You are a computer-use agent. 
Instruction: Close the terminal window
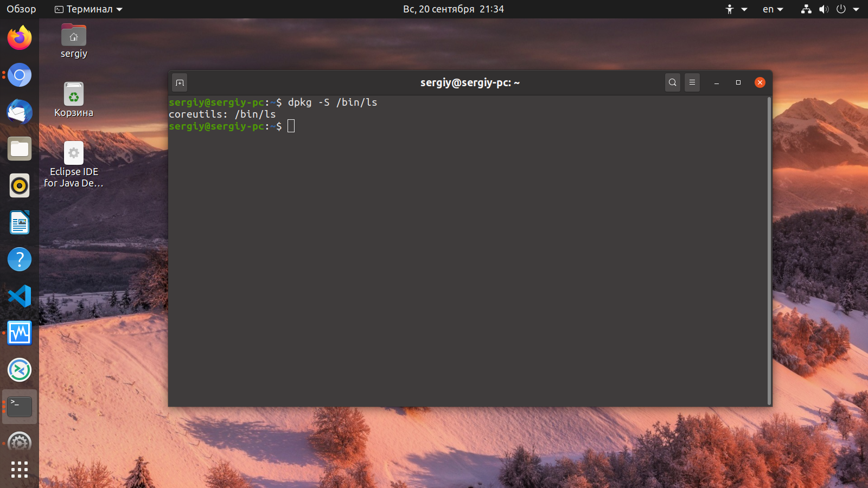760,82
